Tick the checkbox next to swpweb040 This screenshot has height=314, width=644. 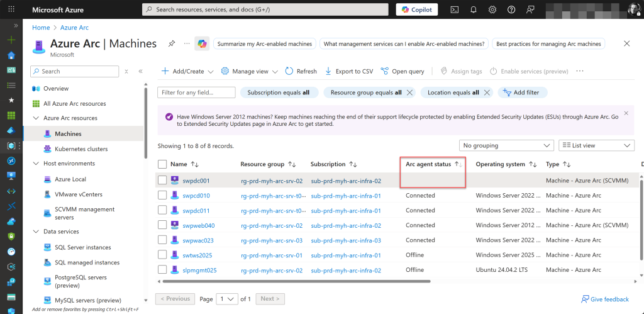tap(162, 225)
